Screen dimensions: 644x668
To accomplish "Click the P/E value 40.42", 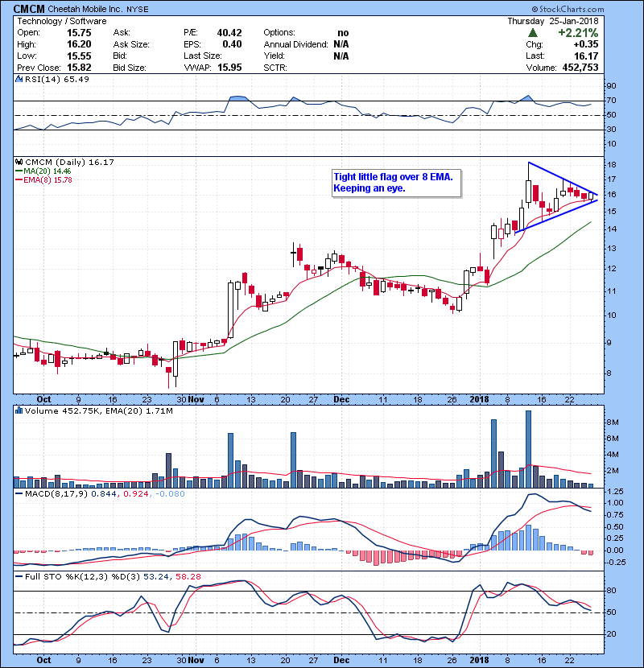I will [x=229, y=33].
